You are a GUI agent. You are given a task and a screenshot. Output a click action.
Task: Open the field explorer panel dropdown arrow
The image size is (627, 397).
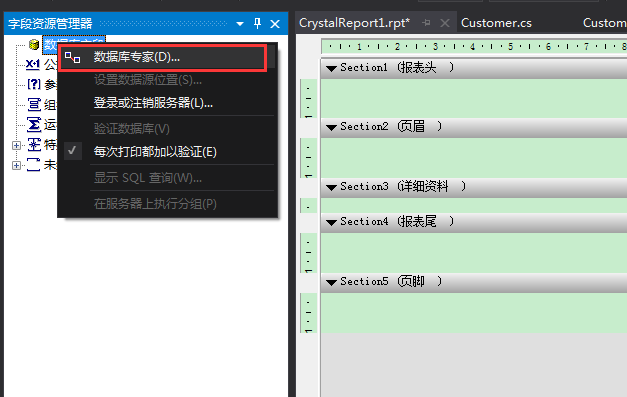(240, 24)
